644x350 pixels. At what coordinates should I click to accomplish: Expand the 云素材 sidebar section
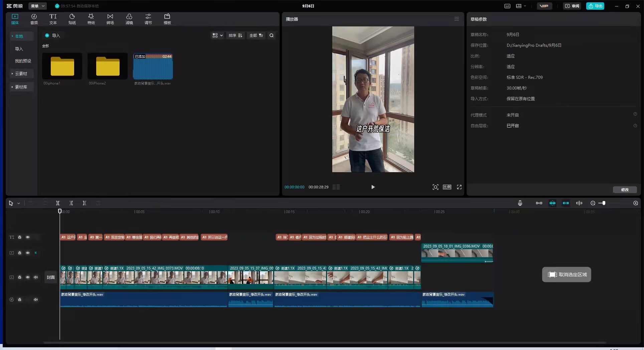pos(21,73)
